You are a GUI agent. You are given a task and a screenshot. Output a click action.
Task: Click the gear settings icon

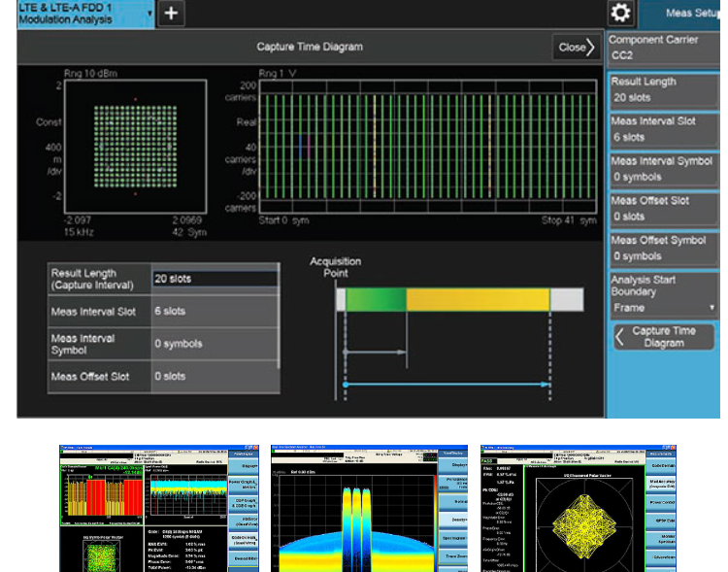(x=620, y=13)
